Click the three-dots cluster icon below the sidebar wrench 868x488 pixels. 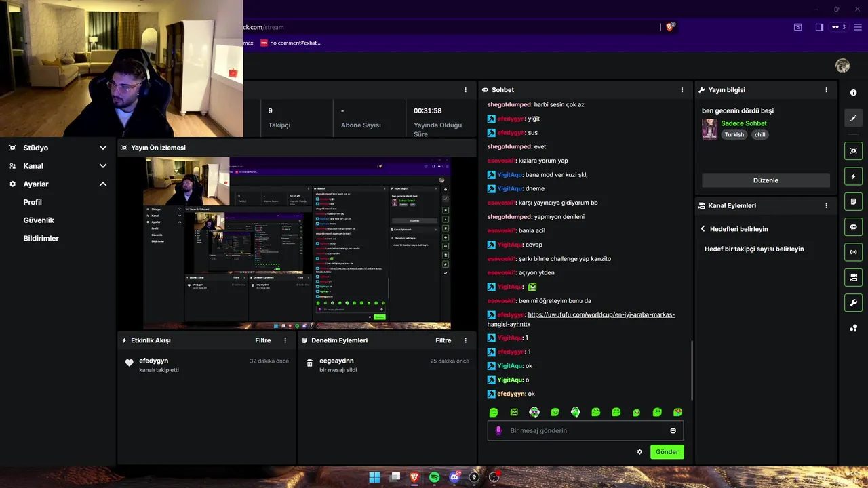tap(853, 328)
